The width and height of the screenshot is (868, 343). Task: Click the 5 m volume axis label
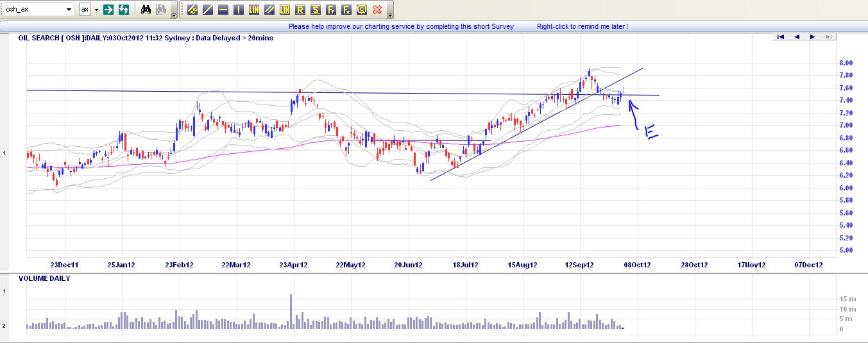[x=846, y=319]
